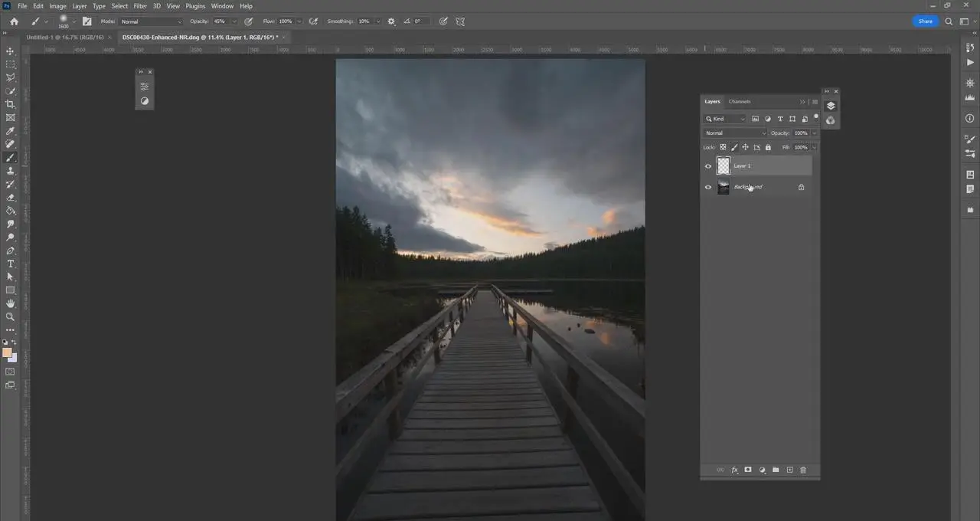Create a new adjustment layer
Viewport: 980px width, 521px height.
762,470
